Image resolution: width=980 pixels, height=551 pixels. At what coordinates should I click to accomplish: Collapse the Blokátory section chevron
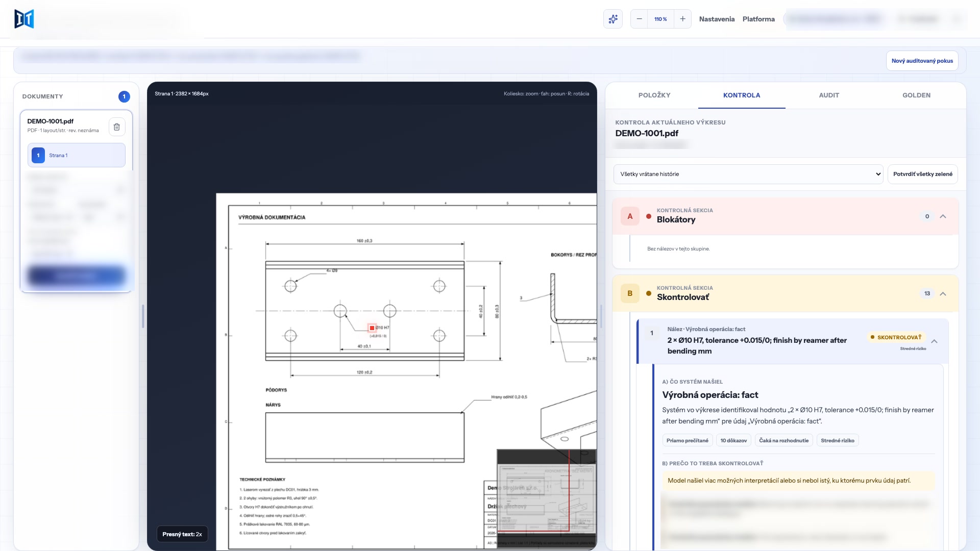(943, 216)
